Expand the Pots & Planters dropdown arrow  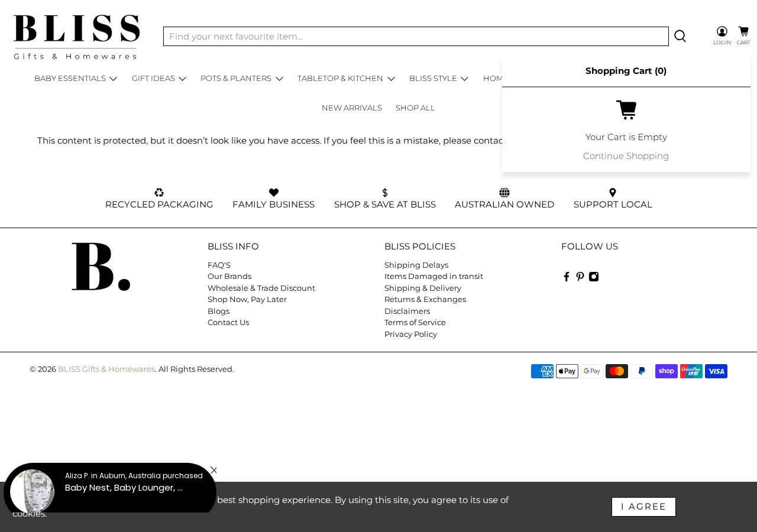click(279, 79)
